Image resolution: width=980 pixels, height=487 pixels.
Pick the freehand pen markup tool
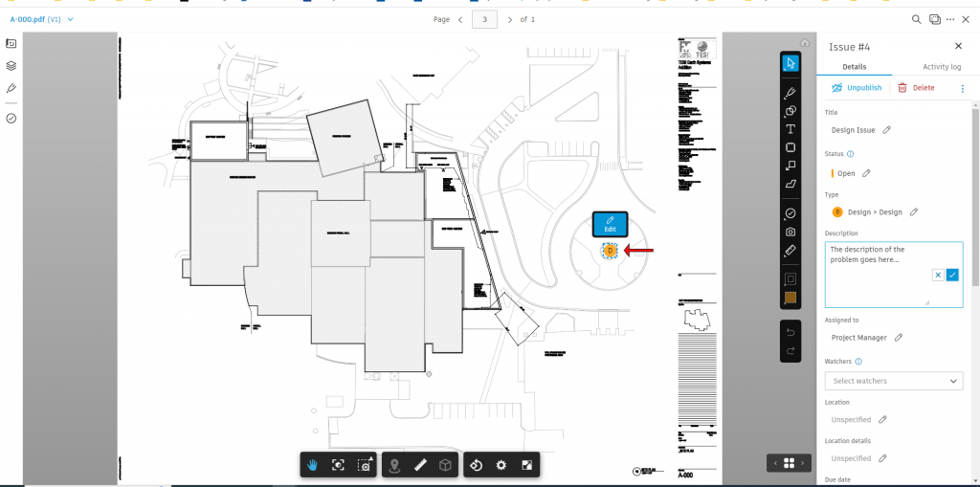[x=791, y=93]
